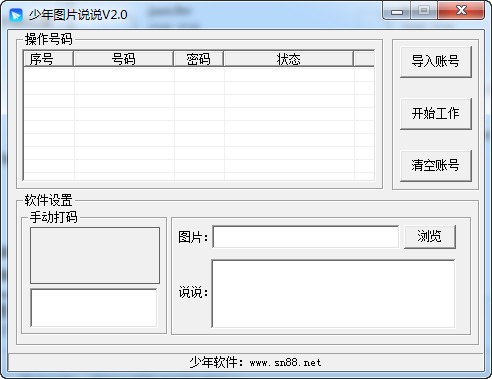
Task: Clear the accounts with 清空账号 button
Action: point(436,166)
